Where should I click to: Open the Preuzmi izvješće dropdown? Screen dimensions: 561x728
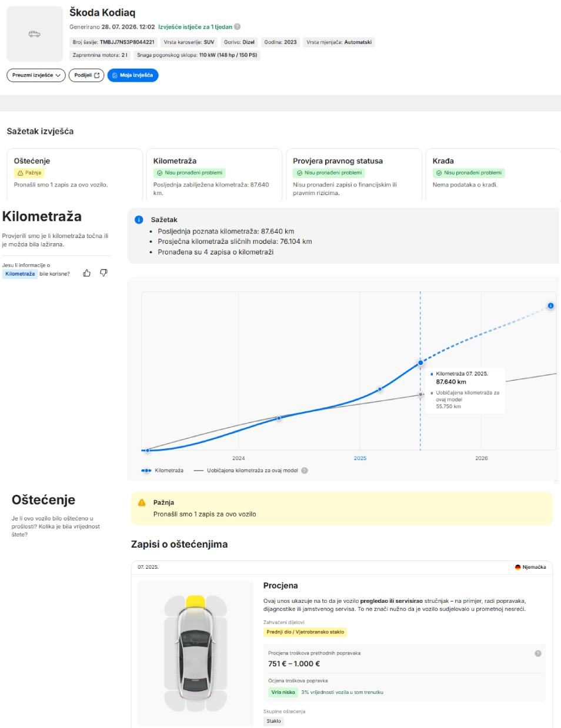[x=36, y=75]
